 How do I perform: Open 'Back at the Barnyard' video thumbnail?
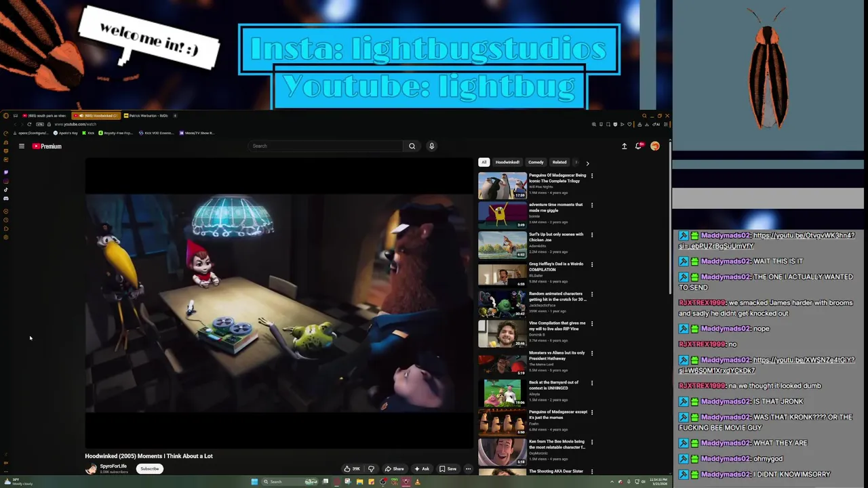[502, 392]
